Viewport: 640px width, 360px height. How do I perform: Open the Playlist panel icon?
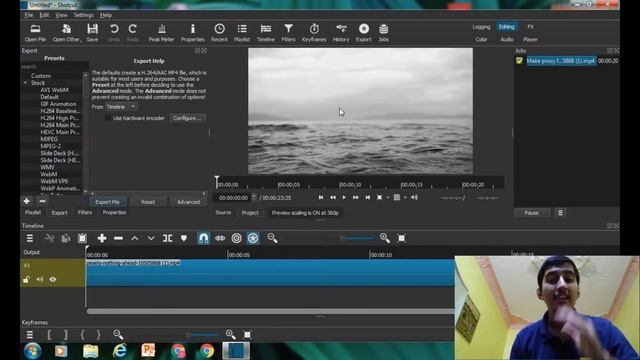[x=242, y=33]
